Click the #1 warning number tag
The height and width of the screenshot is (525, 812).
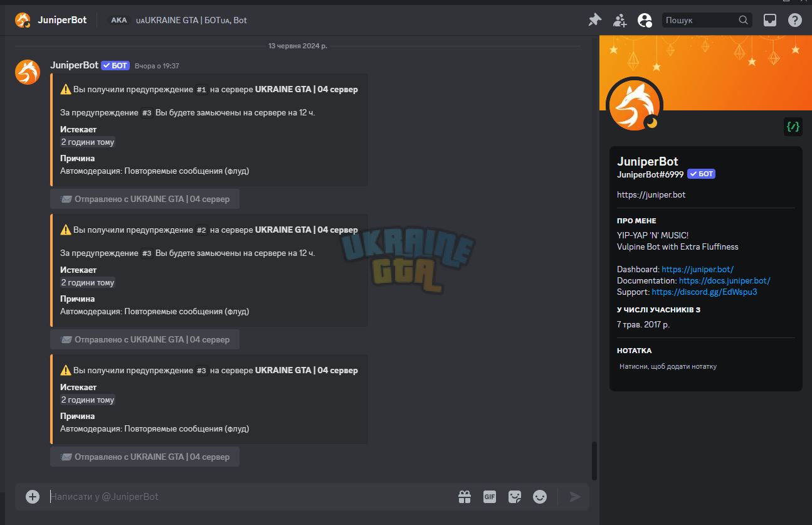[x=201, y=90]
